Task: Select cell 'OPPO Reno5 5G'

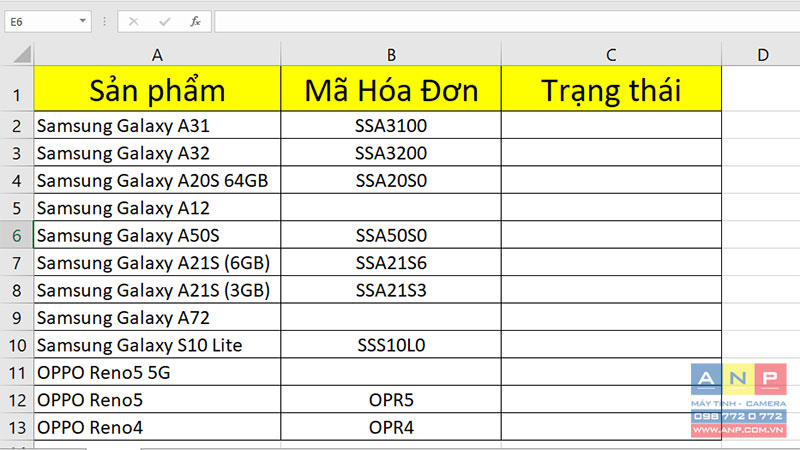Action: (x=157, y=372)
